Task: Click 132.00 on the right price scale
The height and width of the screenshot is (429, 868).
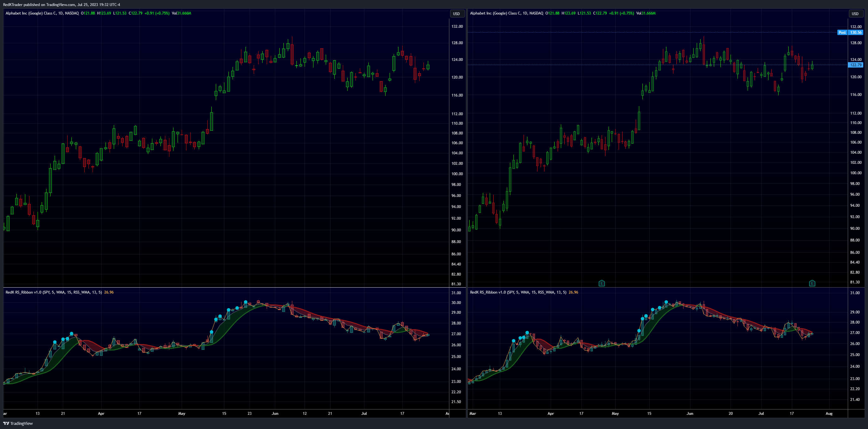Action: pyautogui.click(x=856, y=27)
